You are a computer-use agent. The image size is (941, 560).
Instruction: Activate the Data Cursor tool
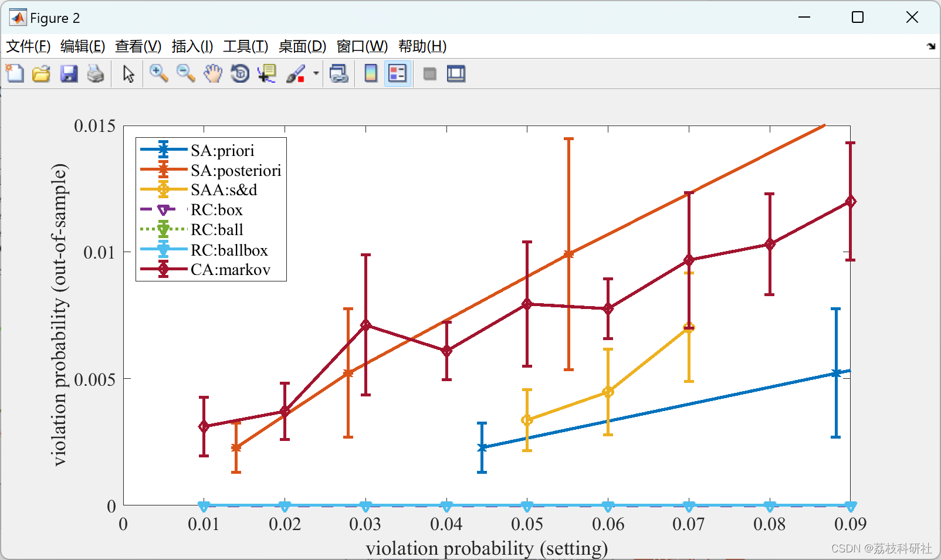[267, 73]
